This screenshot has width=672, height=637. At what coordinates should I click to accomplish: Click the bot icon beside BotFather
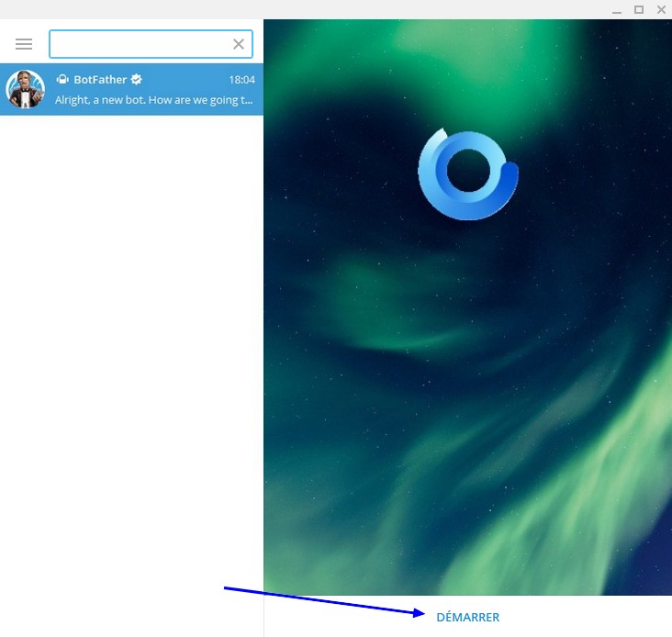point(62,80)
